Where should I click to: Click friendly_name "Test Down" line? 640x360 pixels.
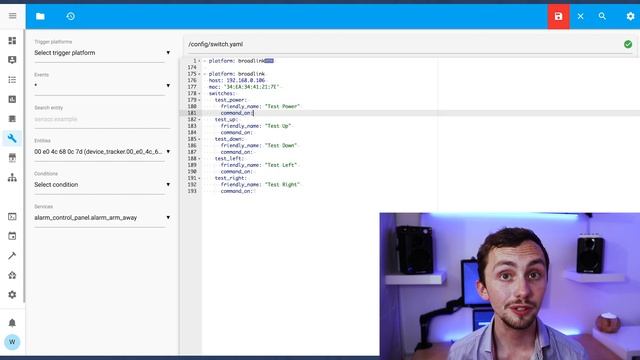(259, 145)
